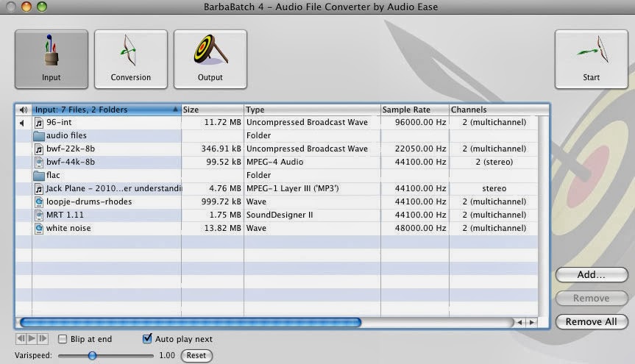Image resolution: width=635 pixels, height=364 pixels.
Task: Sort files by Sample Rate column
Action: point(414,110)
